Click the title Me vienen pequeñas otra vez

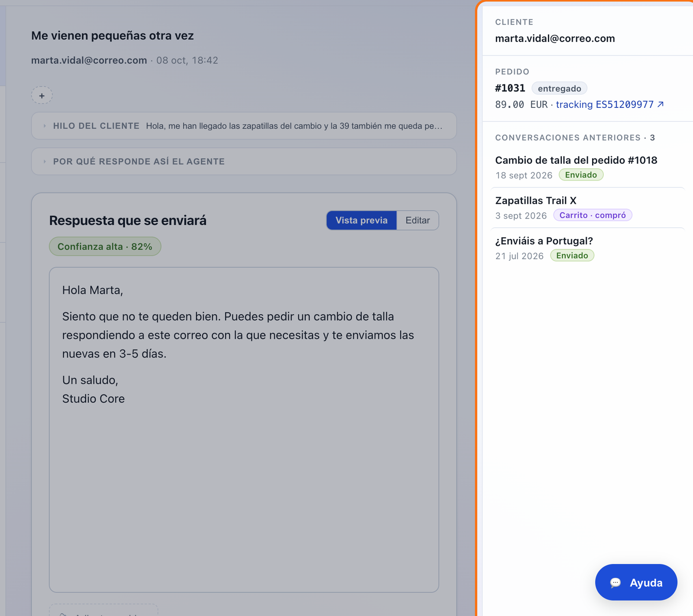pyautogui.click(x=112, y=35)
